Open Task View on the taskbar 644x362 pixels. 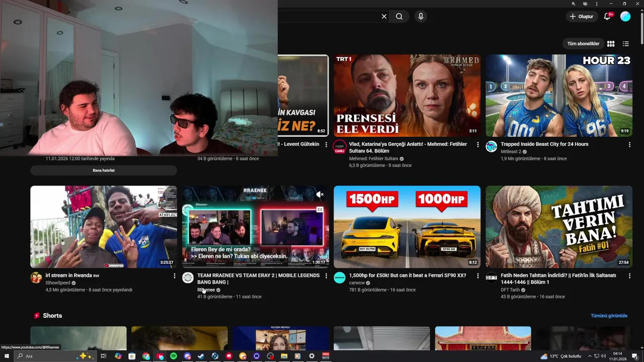pos(104,356)
